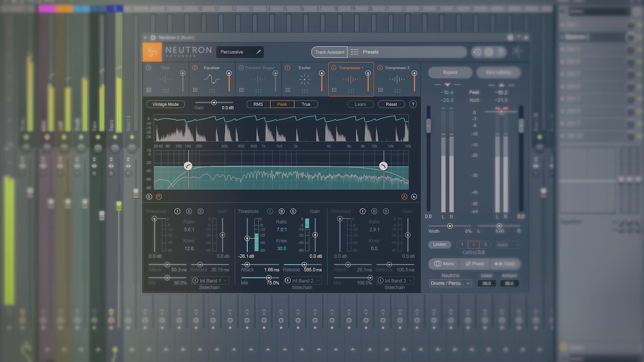Solo band 3 with its S icon
Viewport: 644px width, 362px height.
coord(386,211)
